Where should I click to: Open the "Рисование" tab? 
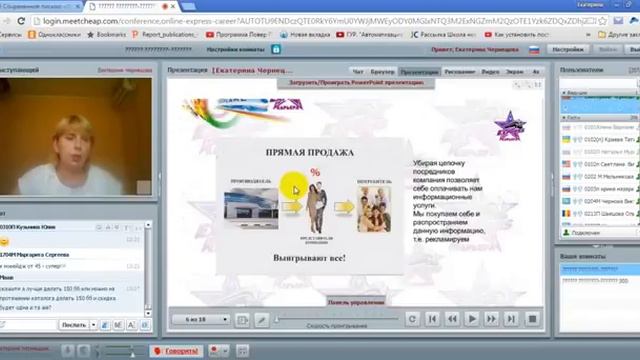(x=460, y=71)
